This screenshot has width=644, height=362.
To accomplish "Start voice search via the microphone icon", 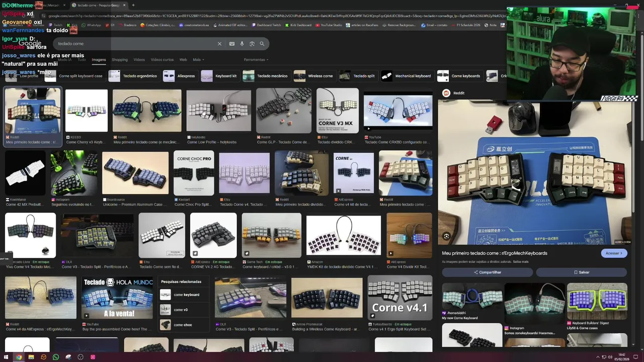I will coord(242,44).
